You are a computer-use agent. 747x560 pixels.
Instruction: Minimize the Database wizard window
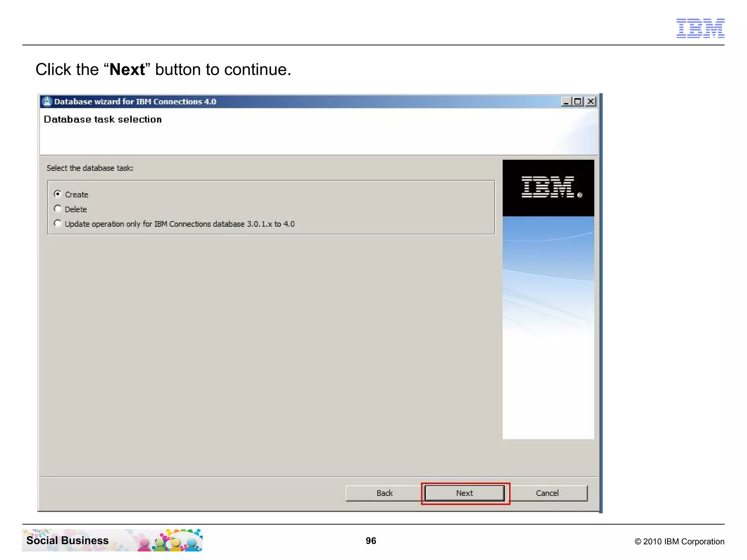click(x=566, y=102)
